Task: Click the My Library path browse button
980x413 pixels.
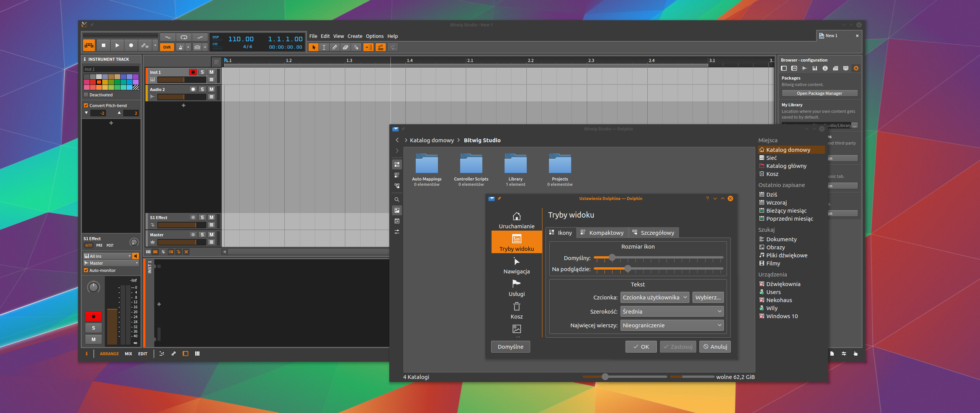Action: coord(854,125)
